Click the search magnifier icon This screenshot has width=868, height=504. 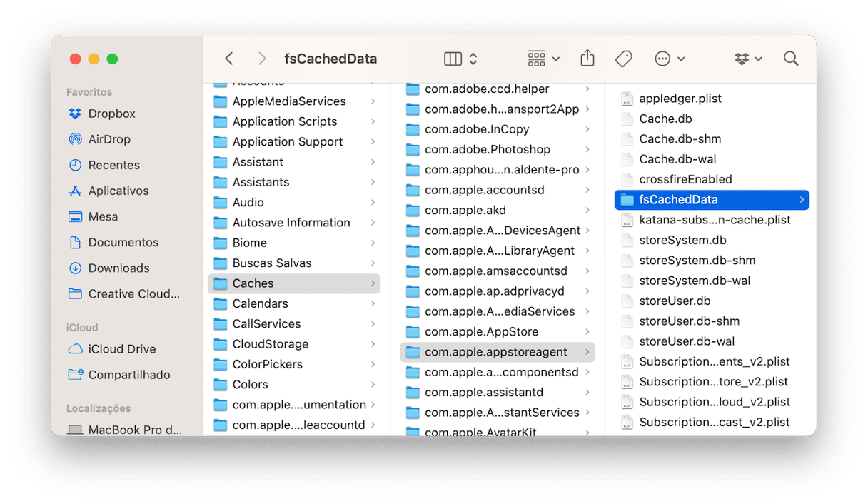[x=791, y=59]
